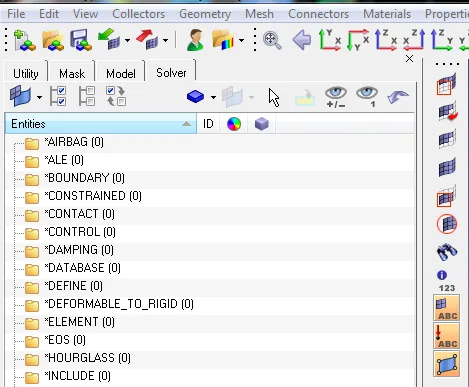
Task: Click the blue component display icon
Action: point(195,97)
